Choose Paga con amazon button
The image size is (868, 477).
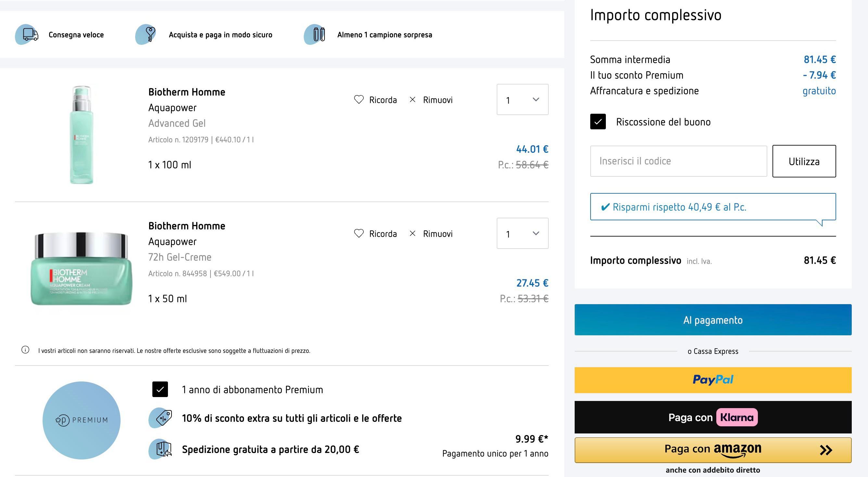[x=713, y=450]
